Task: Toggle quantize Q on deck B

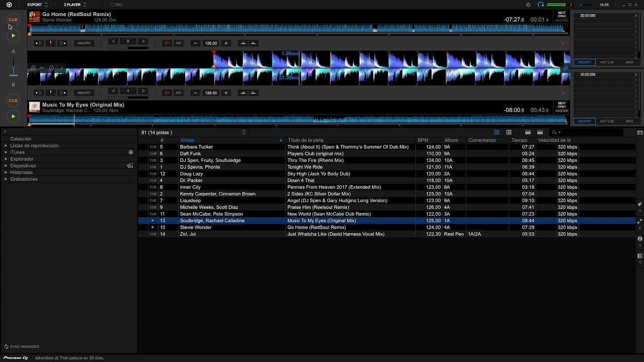Action: coord(563,93)
